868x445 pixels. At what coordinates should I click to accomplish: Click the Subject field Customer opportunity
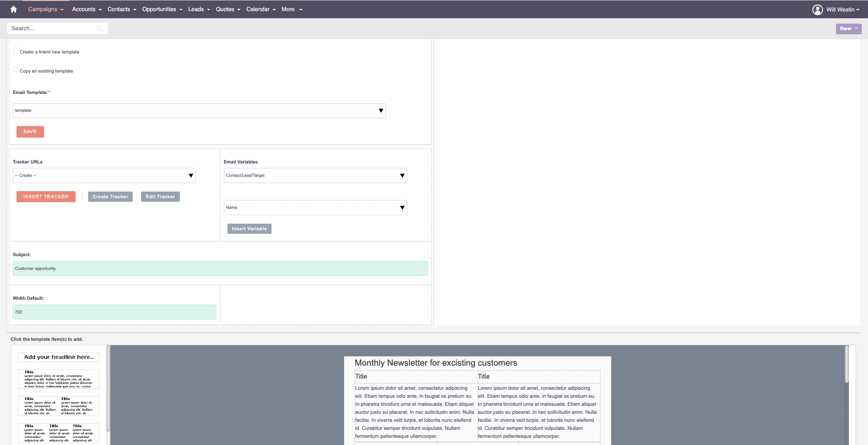(220, 269)
